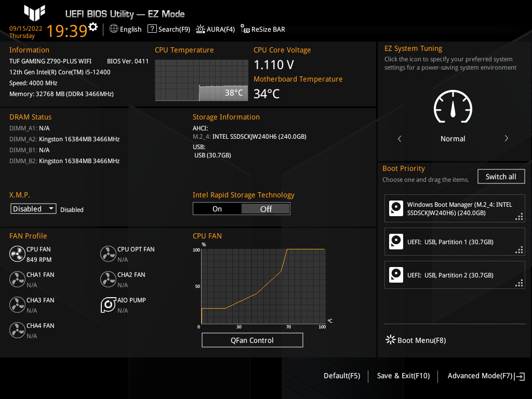Click the Normal EZ System Tuning gauge
This screenshot has width=532, height=399.
tap(453, 107)
